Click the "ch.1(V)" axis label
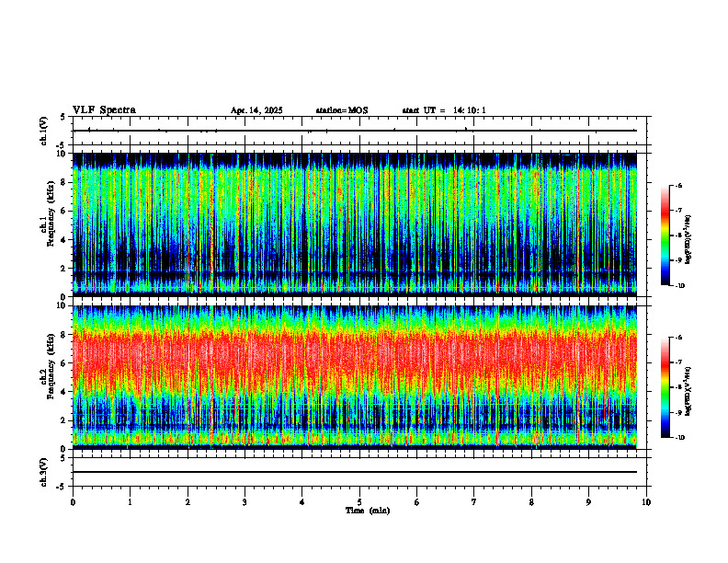The width and height of the screenshot is (728, 563). (x=44, y=131)
